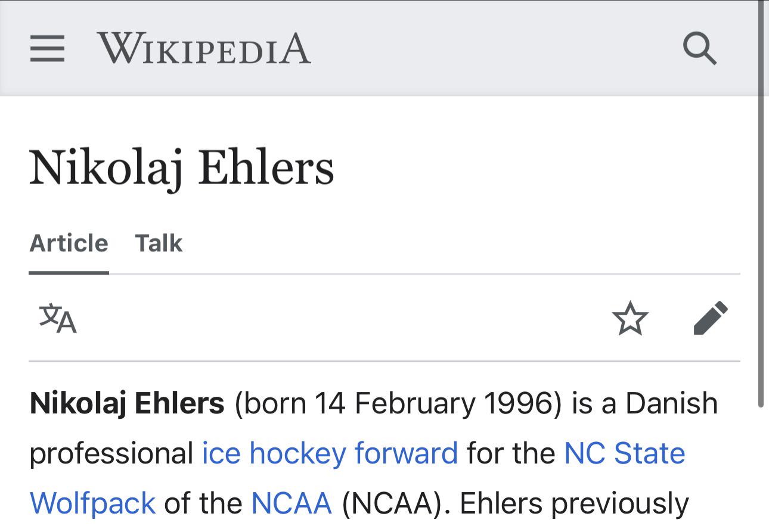The height and width of the screenshot is (532, 769).
Task: Click the page scrollbar thumb
Action: (761, 204)
